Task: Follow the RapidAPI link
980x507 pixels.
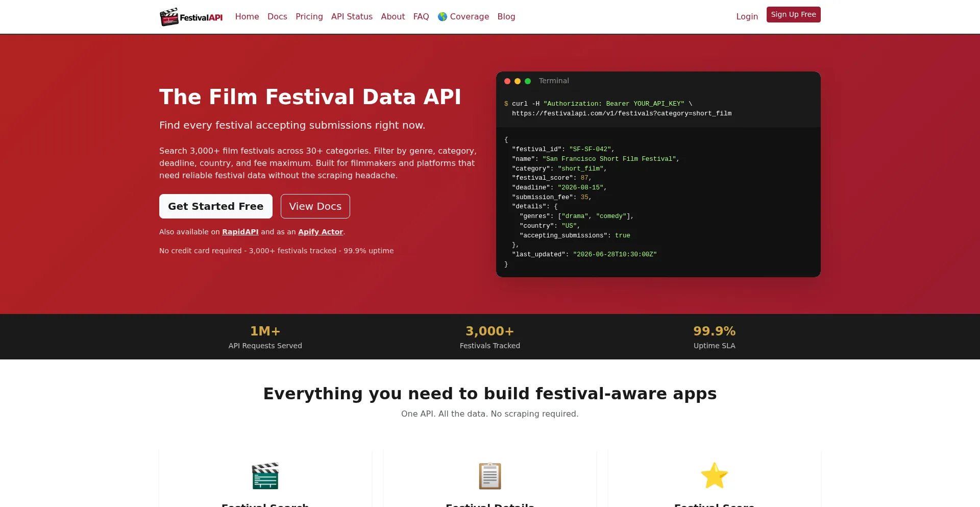Action: (240, 232)
